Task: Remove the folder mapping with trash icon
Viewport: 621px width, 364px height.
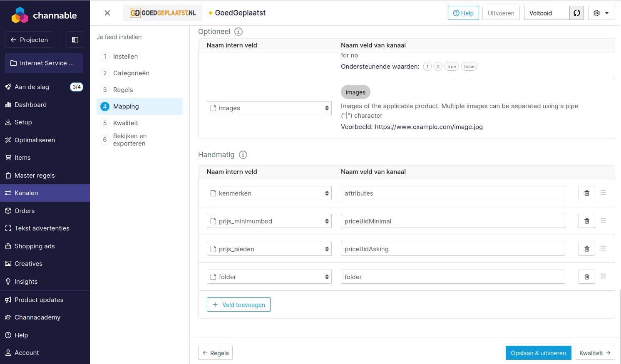Action: click(x=586, y=277)
